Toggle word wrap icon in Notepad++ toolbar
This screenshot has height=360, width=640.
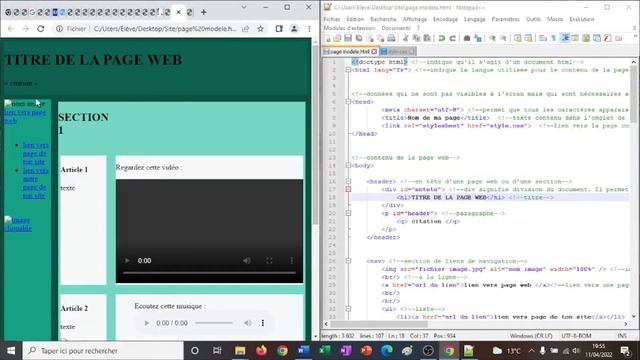(542, 38)
